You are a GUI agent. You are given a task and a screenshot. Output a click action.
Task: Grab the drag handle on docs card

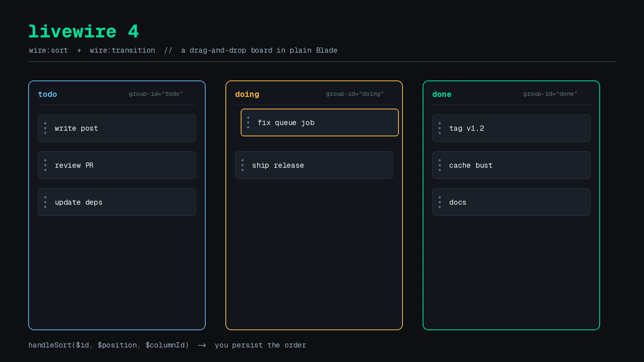(440, 202)
